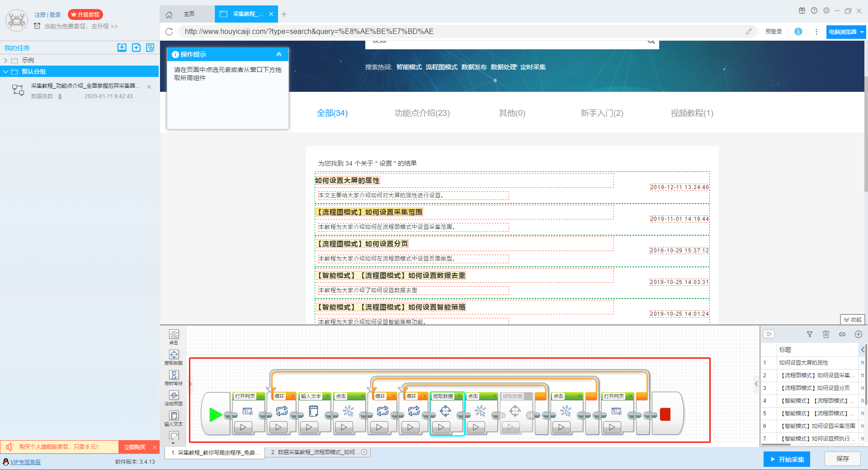Screen dimensions: 868x470
Task: Click the search task icon in 我的任务
Action: tap(151, 47)
